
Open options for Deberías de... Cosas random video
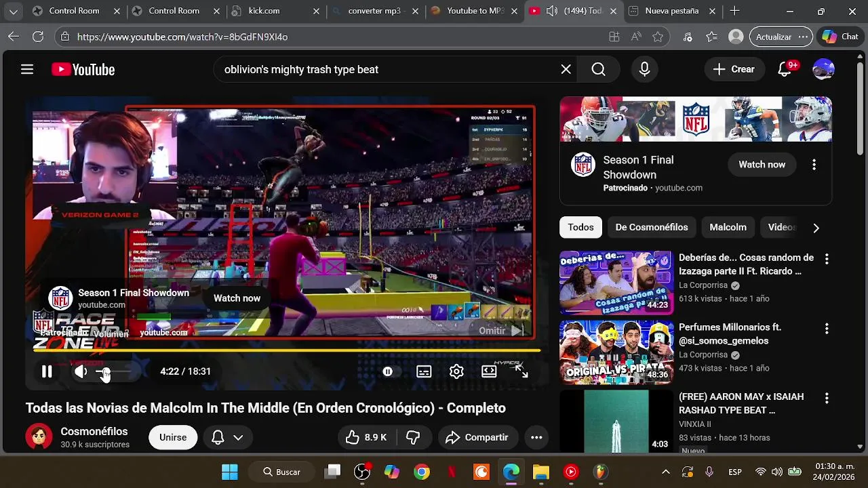pos(826,259)
